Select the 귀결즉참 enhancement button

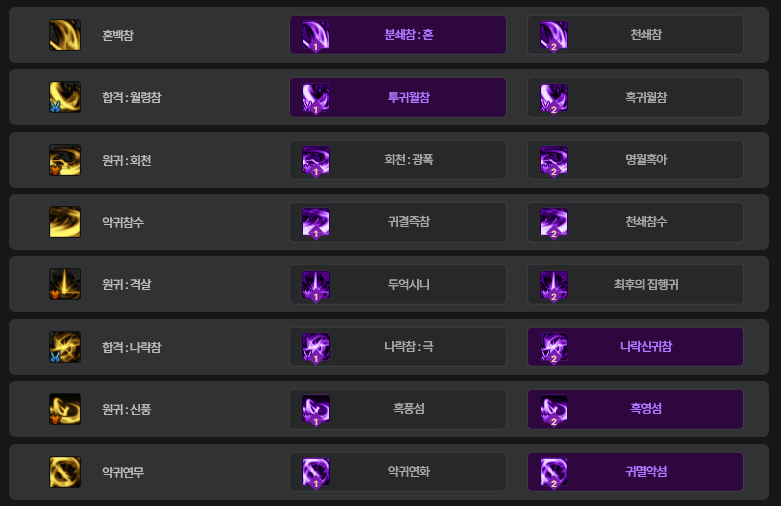point(398,222)
